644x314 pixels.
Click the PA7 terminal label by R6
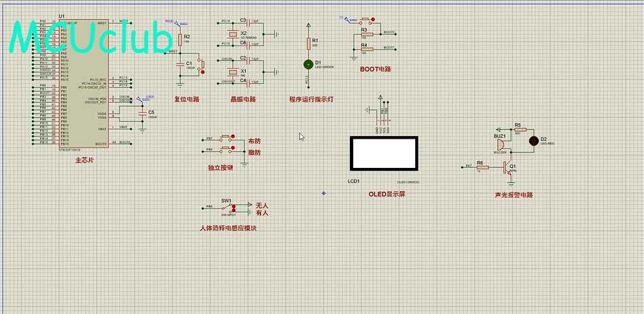pos(469,166)
